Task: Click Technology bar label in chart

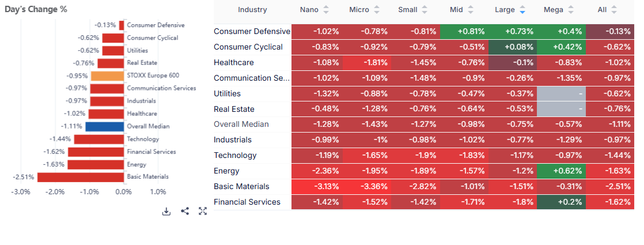Action: (142, 139)
